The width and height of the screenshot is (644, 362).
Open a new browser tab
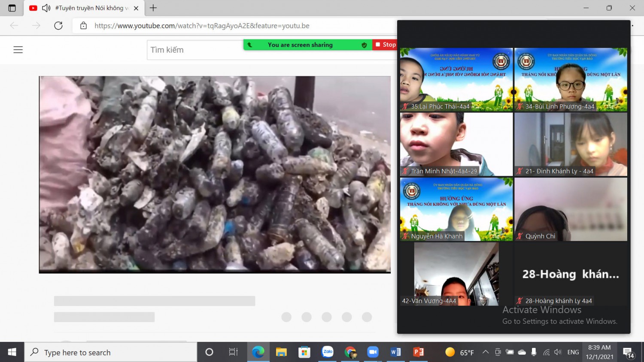pos(153,8)
